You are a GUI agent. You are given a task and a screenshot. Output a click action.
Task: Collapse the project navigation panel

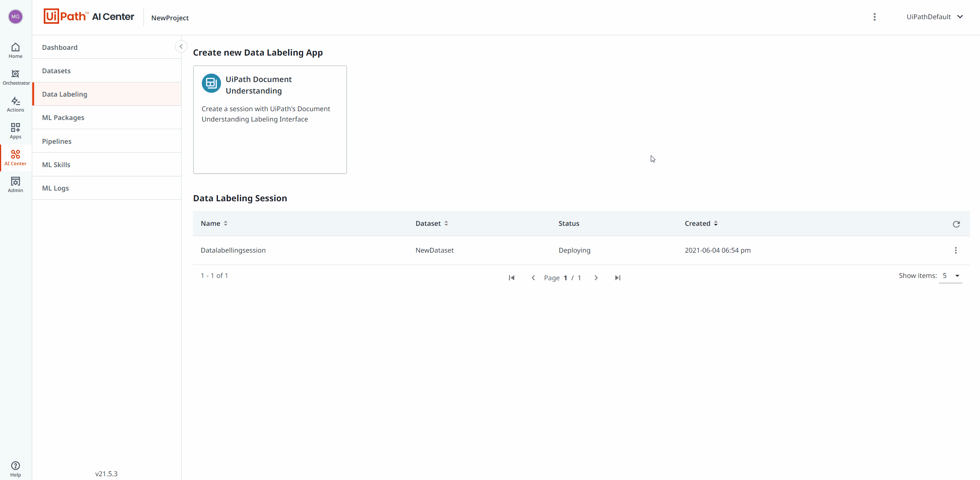click(x=181, y=46)
